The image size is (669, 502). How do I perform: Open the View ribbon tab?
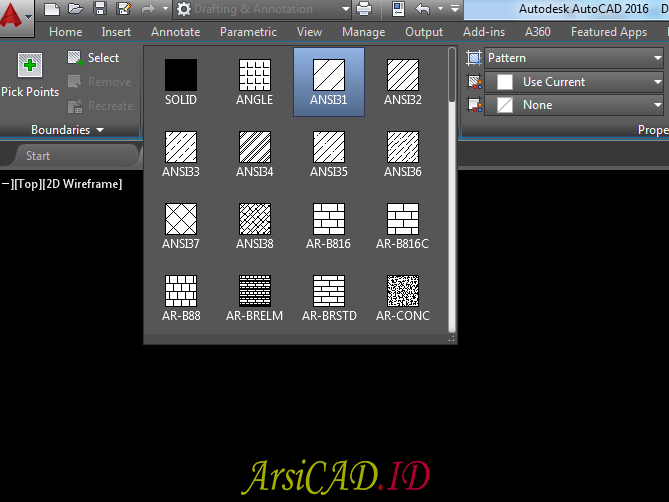coord(309,32)
